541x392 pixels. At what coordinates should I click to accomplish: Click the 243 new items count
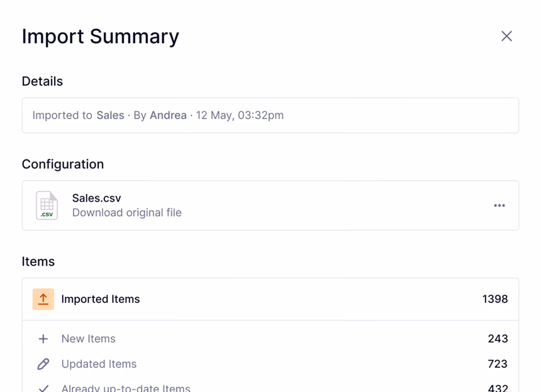pyautogui.click(x=498, y=339)
